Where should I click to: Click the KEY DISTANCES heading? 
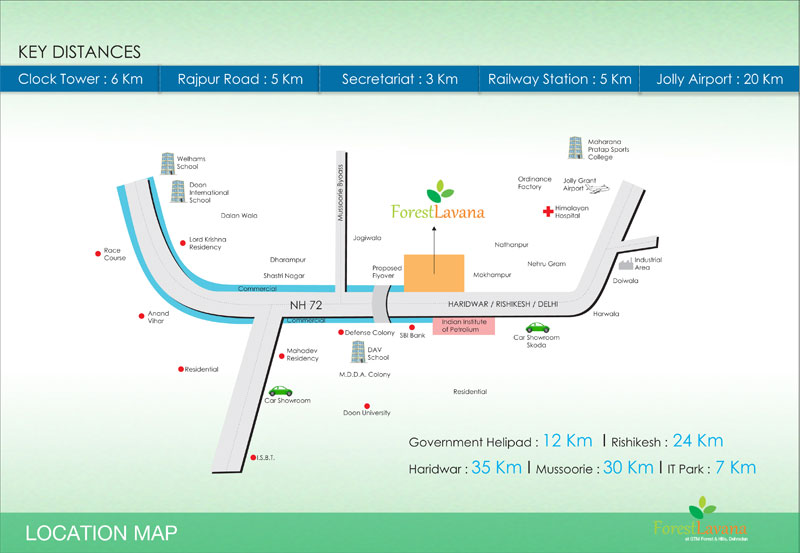pyautogui.click(x=79, y=52)
